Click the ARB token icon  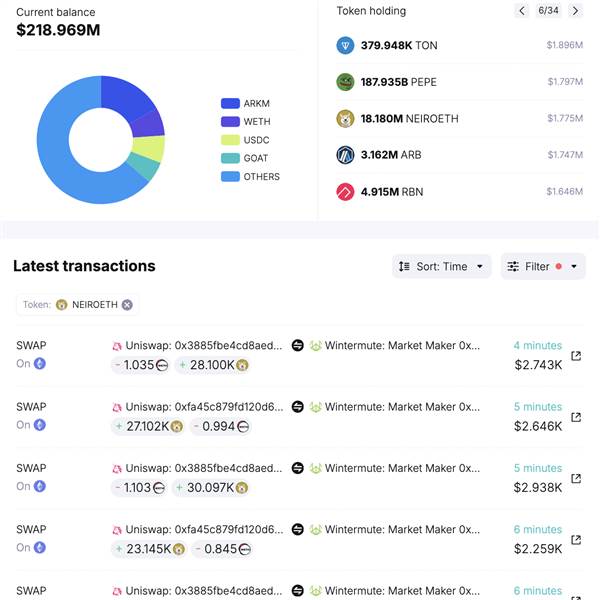pos(345,155)
